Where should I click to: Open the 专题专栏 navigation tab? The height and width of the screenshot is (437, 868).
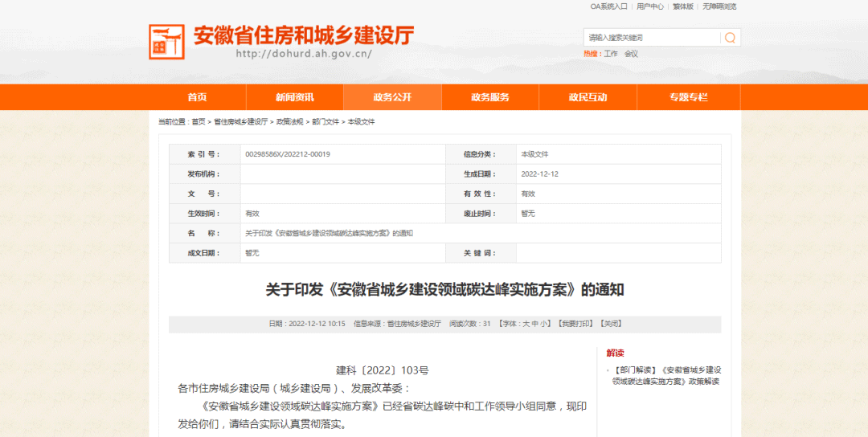click(x=688, y=97)
